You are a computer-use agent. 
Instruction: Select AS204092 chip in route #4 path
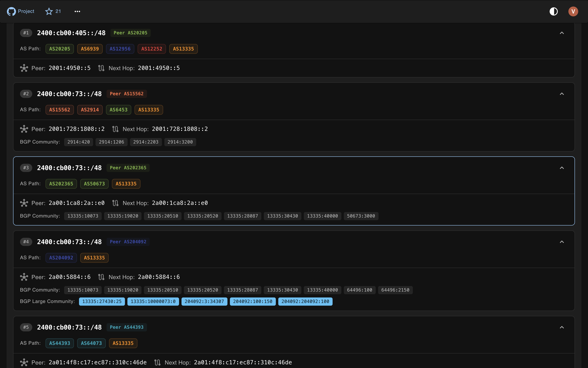coord(61,258)
